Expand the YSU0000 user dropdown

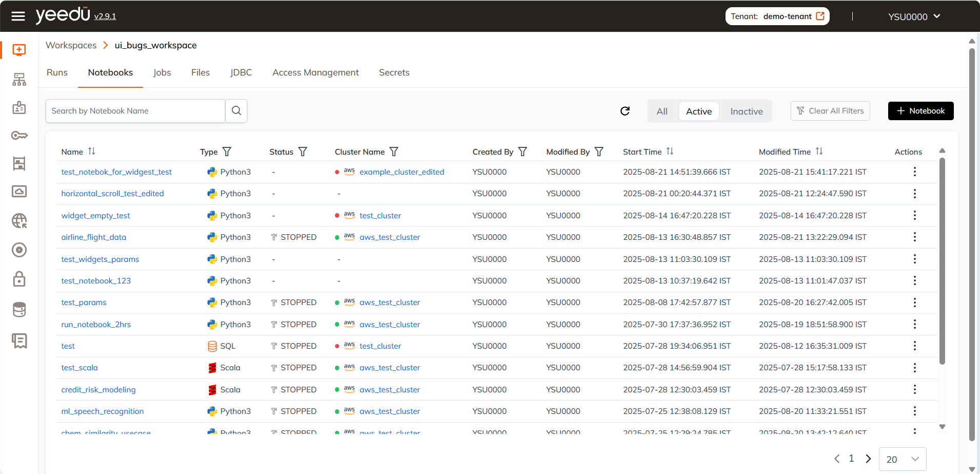[914, 16]
